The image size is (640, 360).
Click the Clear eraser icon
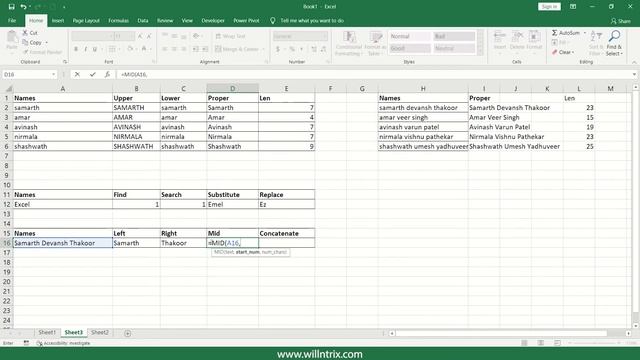[555, 52]
